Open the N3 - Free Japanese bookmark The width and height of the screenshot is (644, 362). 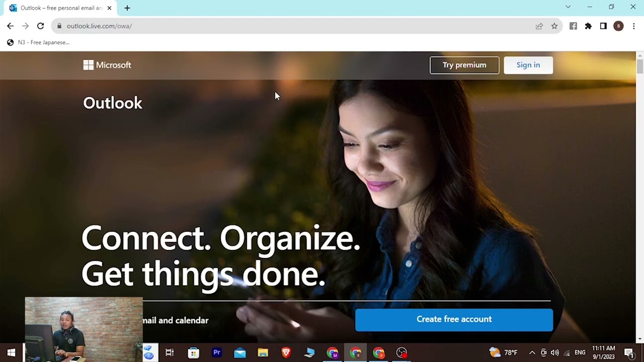[38, 42]
